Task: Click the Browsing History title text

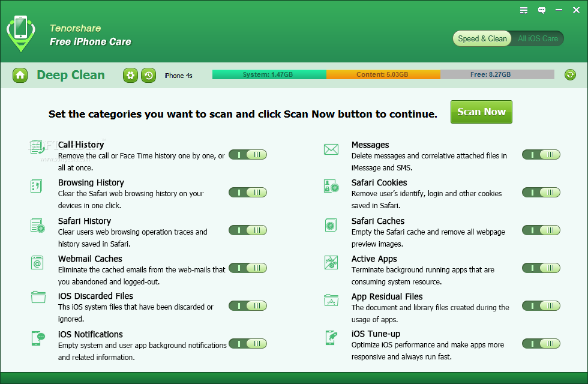Action: (x=91, y=182)
